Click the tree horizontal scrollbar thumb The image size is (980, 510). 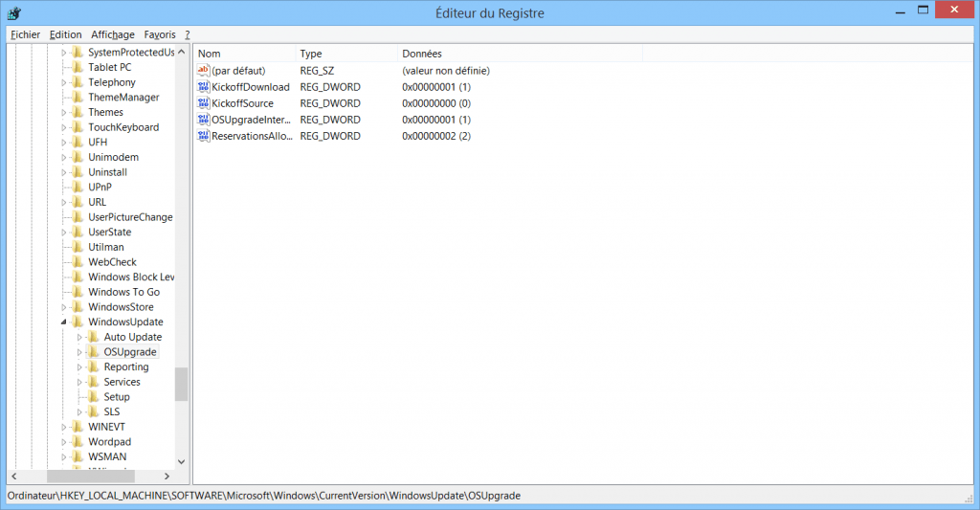click(91, 477)
